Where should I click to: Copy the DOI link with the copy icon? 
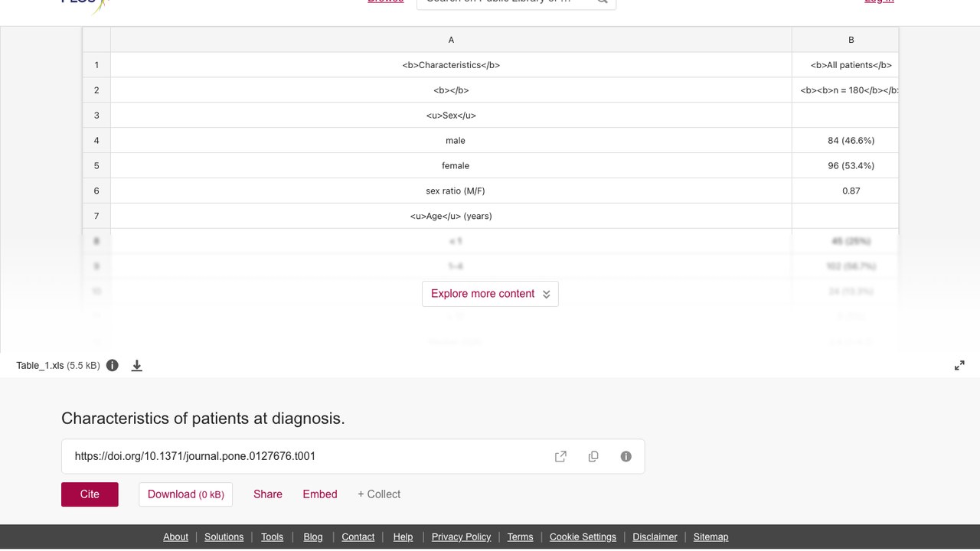[x=593, y=457]
